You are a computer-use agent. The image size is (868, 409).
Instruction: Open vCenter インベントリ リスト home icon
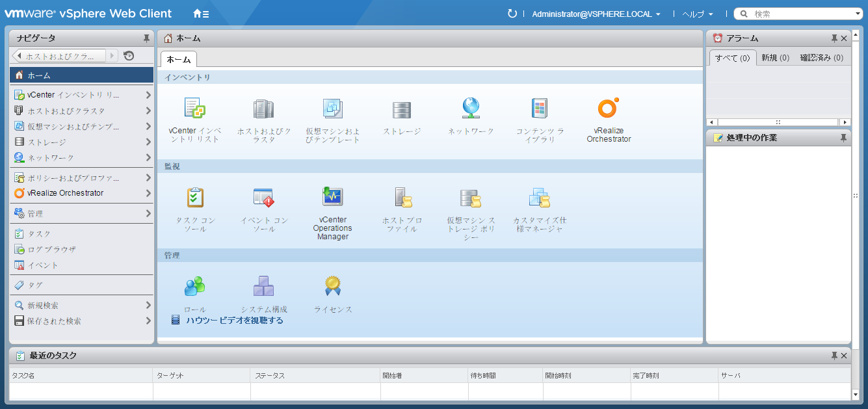194,108
